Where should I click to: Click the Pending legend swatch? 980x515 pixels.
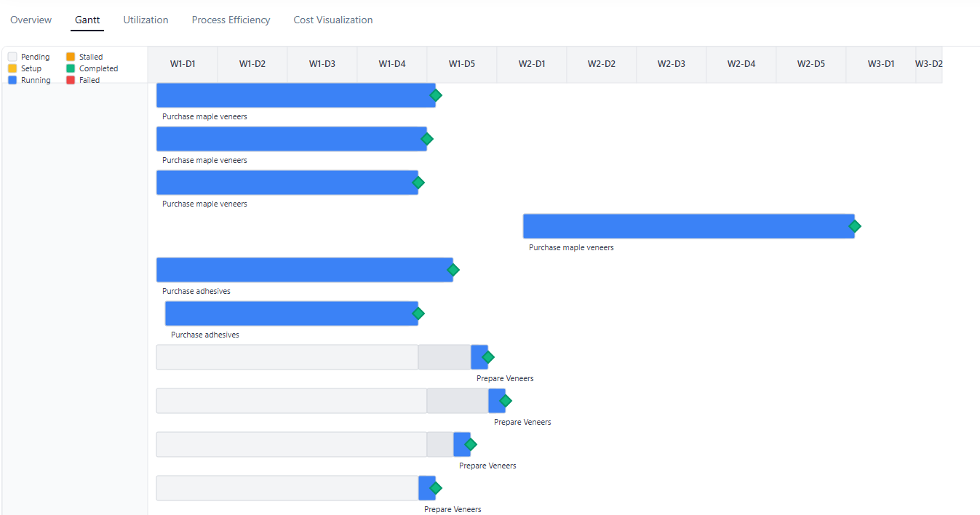pos(12,57)
